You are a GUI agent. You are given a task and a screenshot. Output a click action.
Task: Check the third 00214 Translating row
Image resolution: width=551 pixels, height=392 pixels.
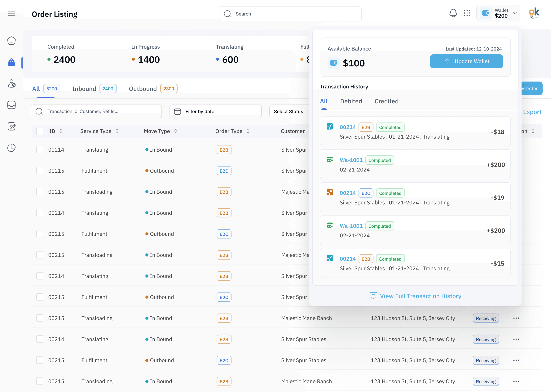point(40,276)
